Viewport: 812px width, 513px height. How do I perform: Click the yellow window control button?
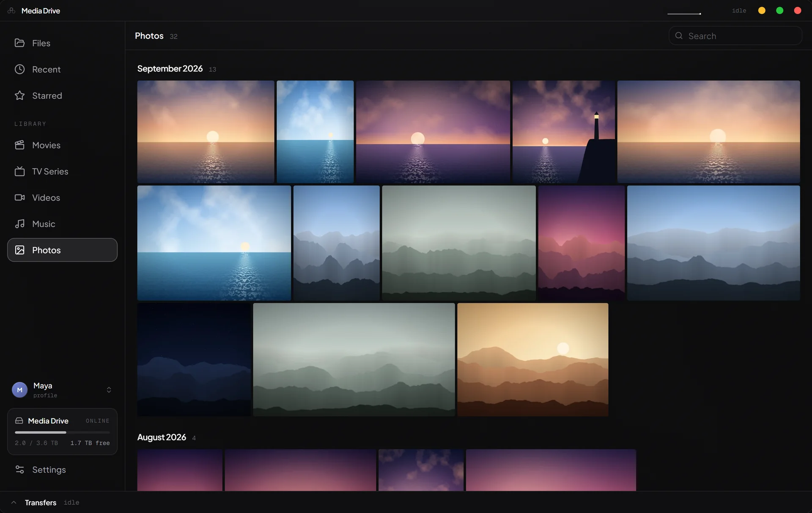[x=762, y=11]
